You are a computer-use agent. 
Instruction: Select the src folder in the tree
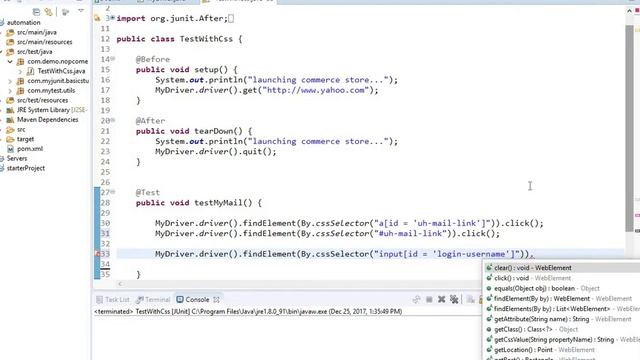coord(21,130)
